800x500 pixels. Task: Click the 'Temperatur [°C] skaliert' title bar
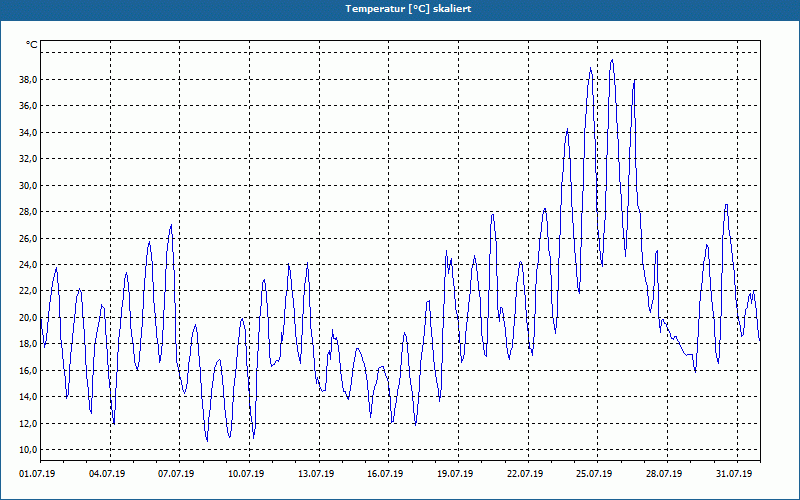[x=400, y=9]
